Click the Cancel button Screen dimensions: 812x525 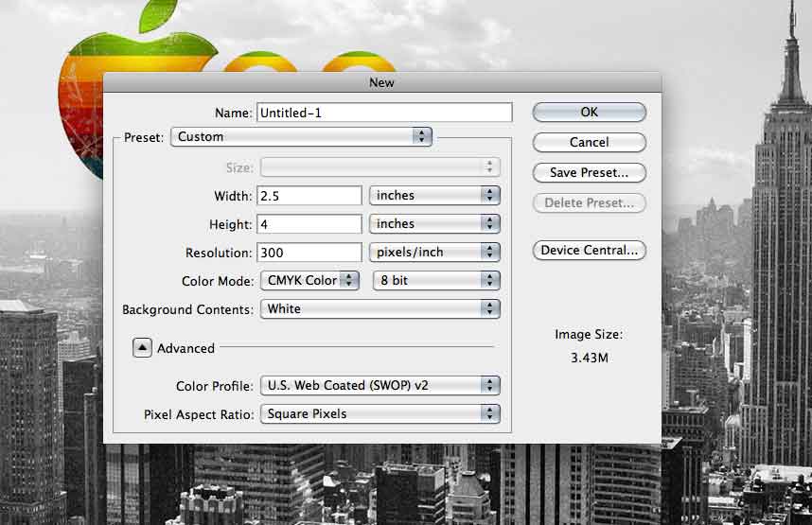click(589, 143)
